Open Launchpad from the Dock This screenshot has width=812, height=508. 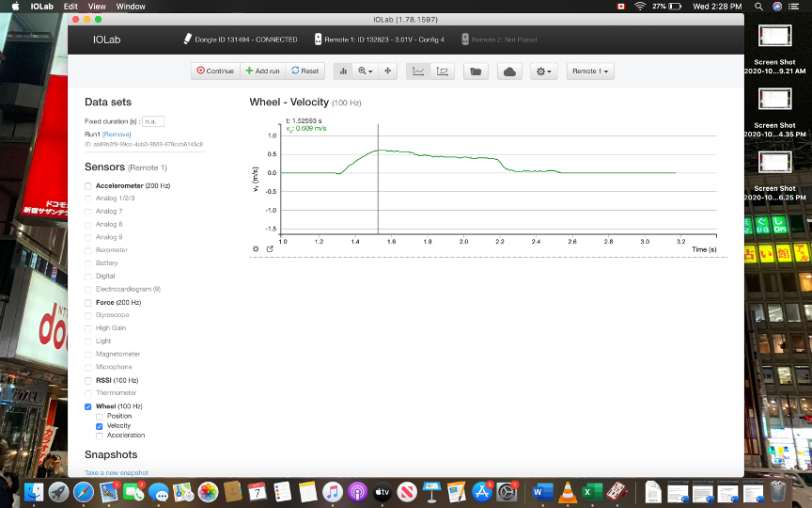(x=59, y=492)
